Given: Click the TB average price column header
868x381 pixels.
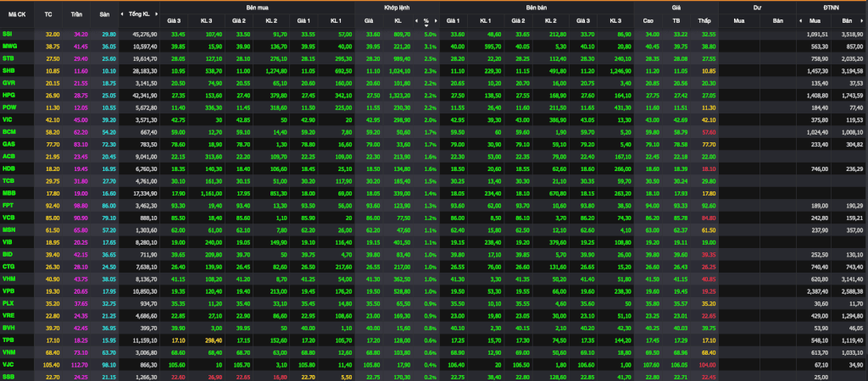Looking at the screenshot, I should point(676,21).
